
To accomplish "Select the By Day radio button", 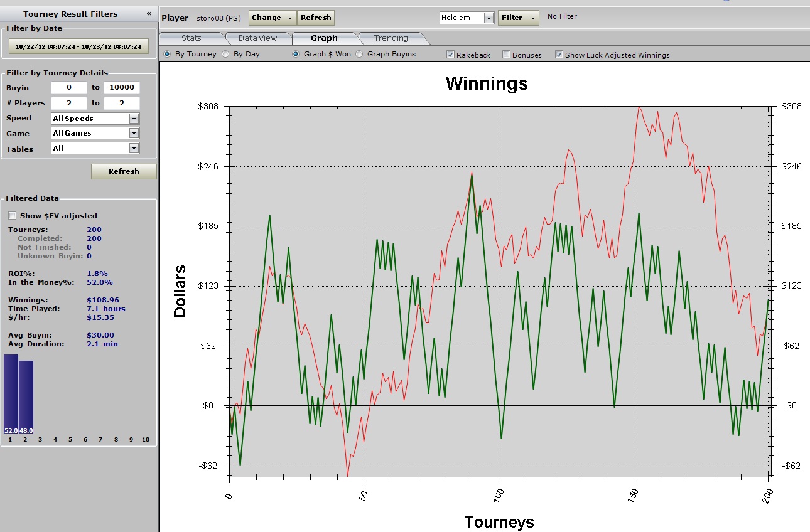I will [226, 55].
